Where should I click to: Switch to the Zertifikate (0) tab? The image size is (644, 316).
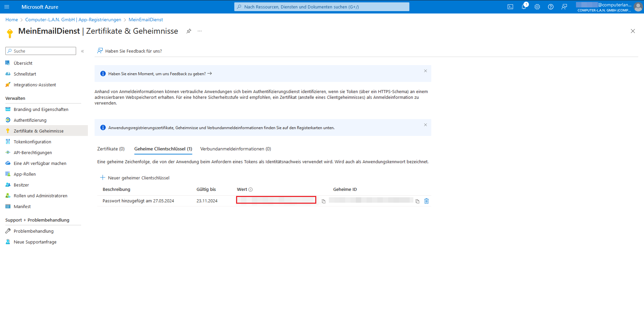[x=111, y=149]
